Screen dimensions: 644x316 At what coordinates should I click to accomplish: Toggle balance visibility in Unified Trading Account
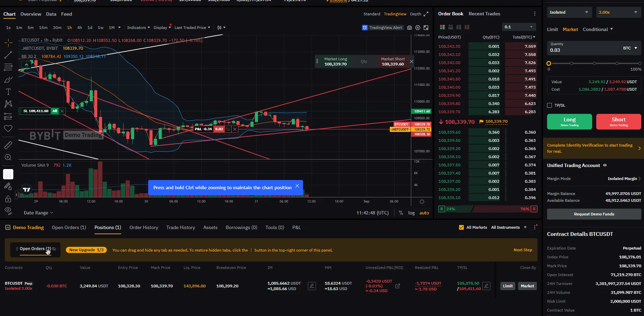[x=605, y=165]
